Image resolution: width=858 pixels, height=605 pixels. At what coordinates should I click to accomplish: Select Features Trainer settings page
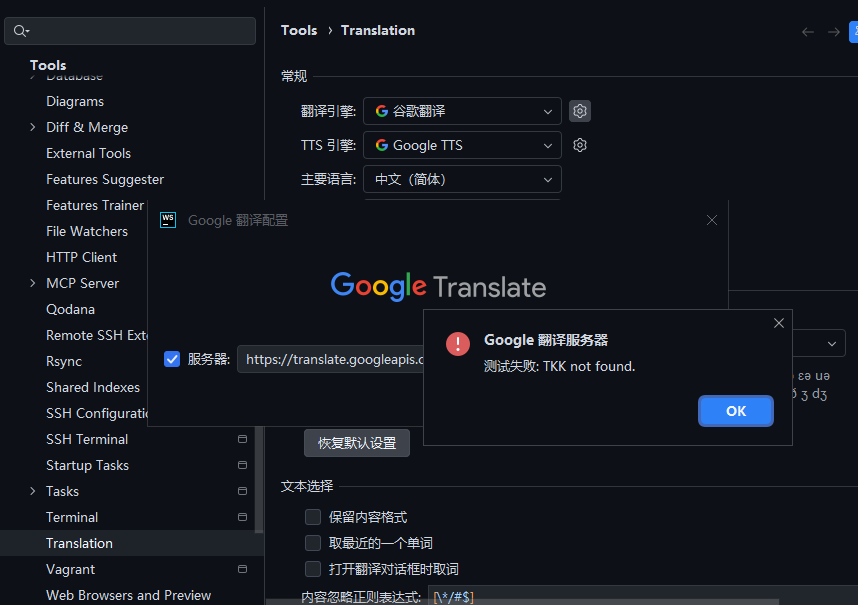click(x=95, y=205)
